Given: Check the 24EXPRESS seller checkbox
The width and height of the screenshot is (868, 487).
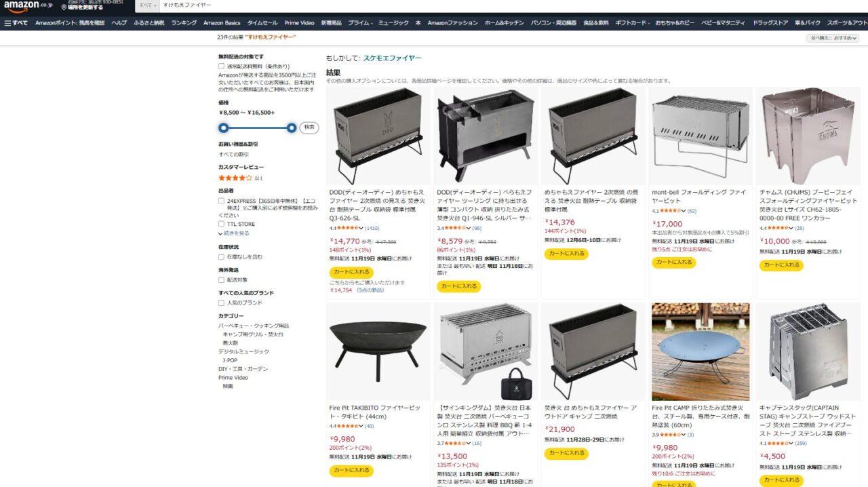Looking at the screenshot, I should (x=221, y=201).
